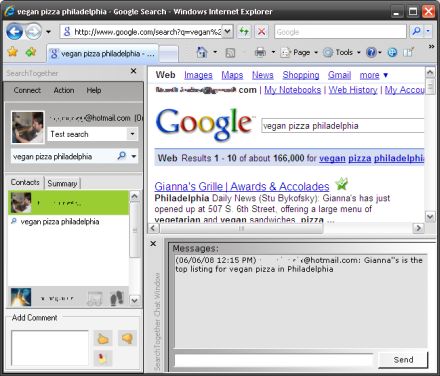Select the vegan pizza philadelphia browser tab
The height and width of the screenshot is (376, 440).
coord(103,53)
